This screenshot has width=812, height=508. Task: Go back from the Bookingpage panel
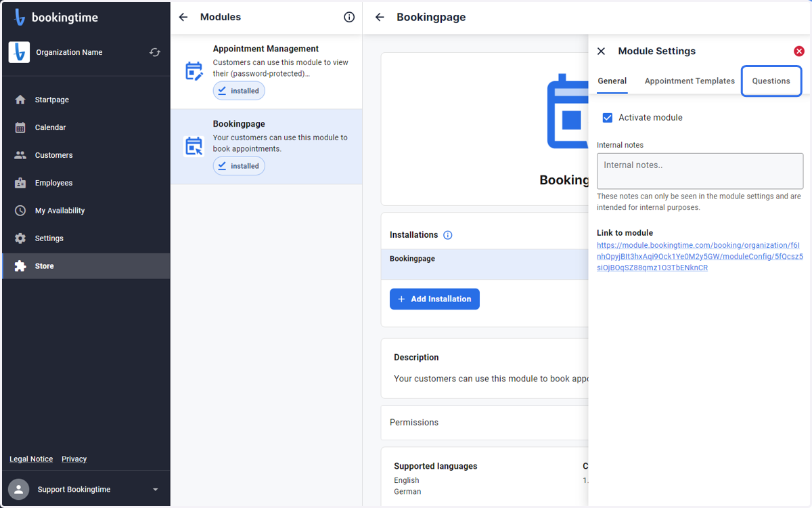380,17
